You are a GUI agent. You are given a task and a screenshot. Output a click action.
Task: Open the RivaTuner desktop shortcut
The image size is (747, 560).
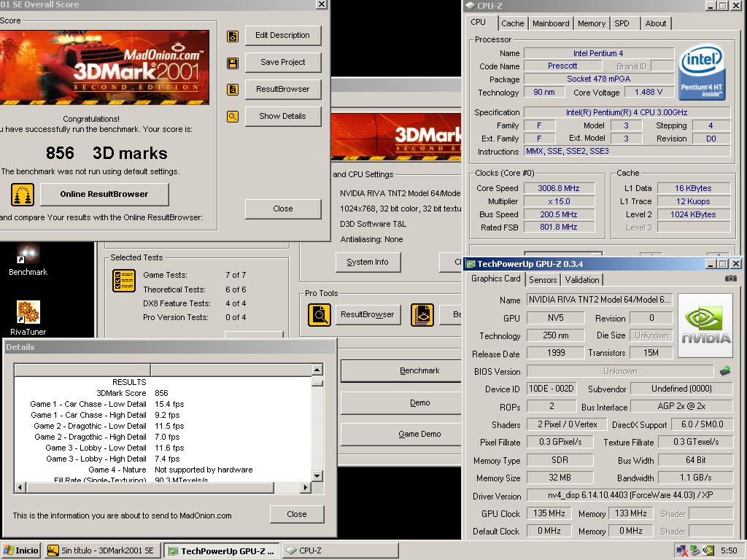pos(28,319)
